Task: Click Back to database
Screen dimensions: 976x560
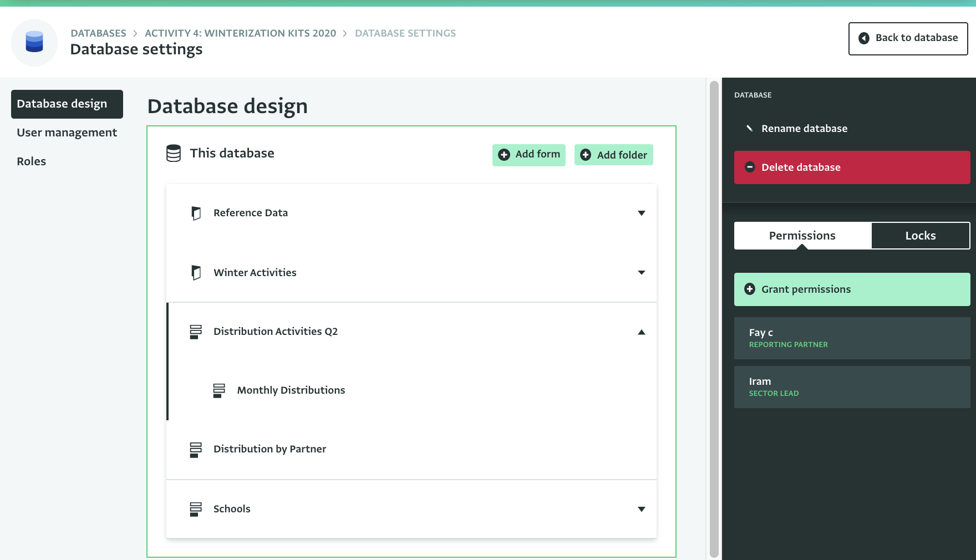Action: coord(907,38)
